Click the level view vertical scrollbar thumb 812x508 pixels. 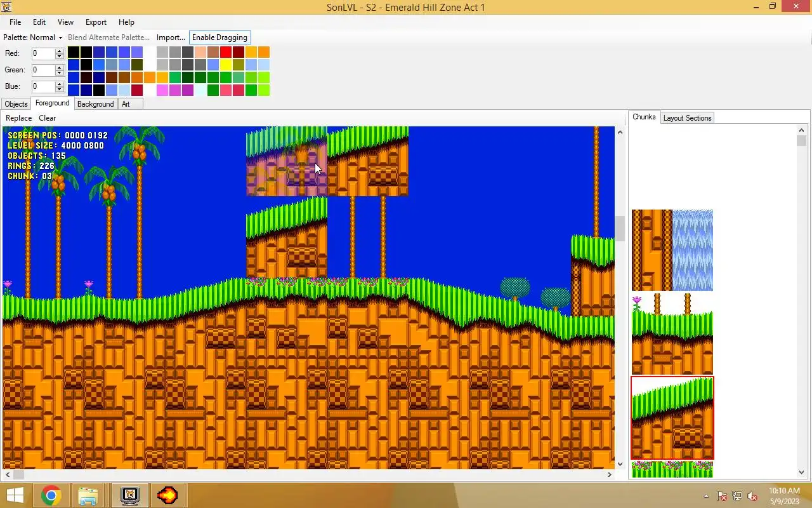coord(620,229)
